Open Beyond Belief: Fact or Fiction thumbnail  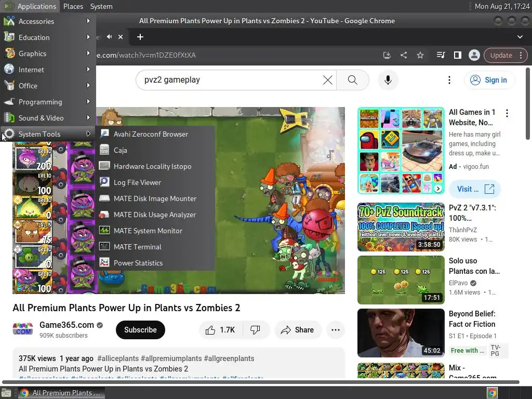pyautogui.click(x=401, y=333)
